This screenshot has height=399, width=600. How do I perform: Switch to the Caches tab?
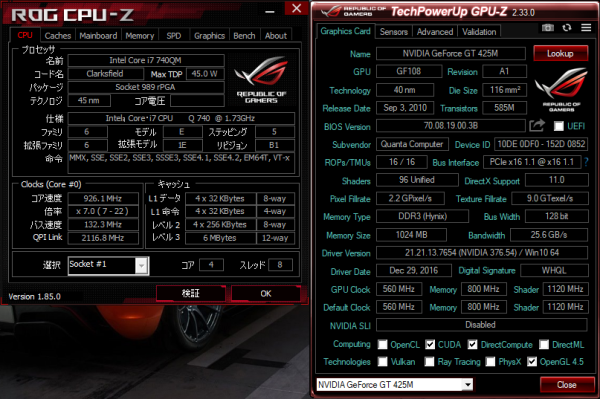click(58, 36)
